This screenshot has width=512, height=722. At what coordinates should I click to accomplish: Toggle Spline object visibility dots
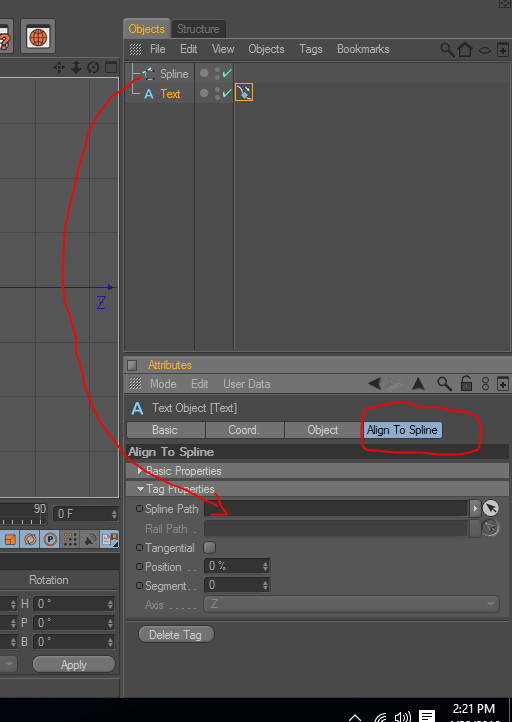point(217,74)
